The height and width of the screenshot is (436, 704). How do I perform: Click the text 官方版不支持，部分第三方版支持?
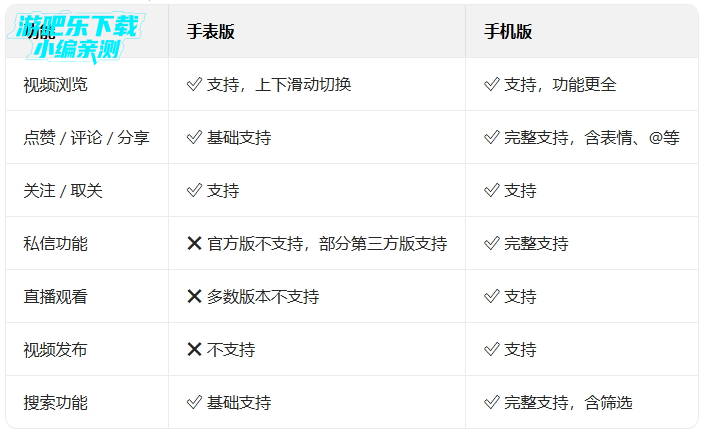(x=327, y=243)
